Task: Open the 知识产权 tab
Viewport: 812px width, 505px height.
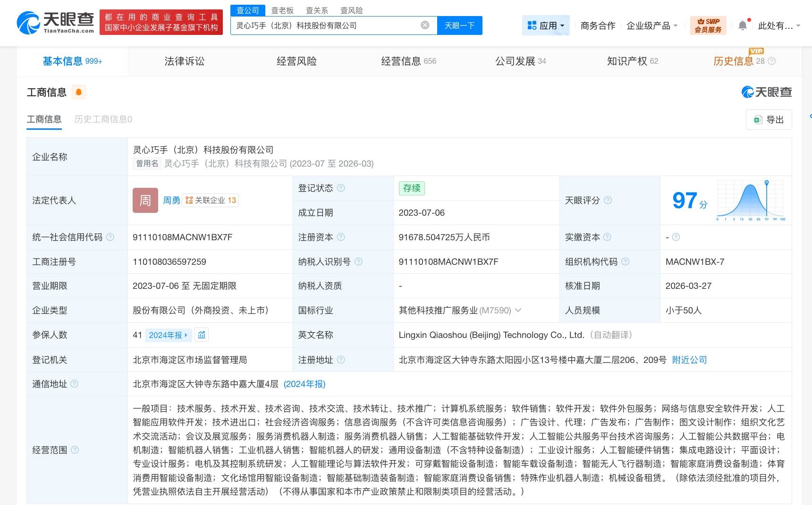Action: click(632, 61)
